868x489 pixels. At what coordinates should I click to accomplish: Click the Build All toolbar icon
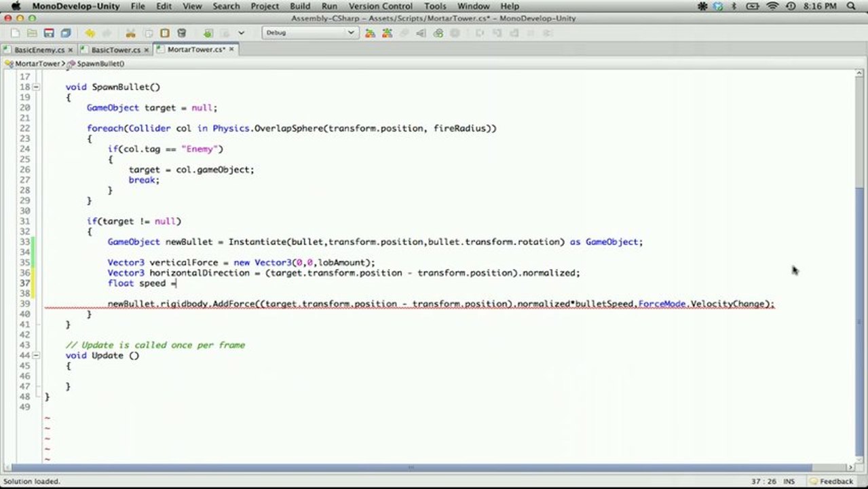click(371, 33)
